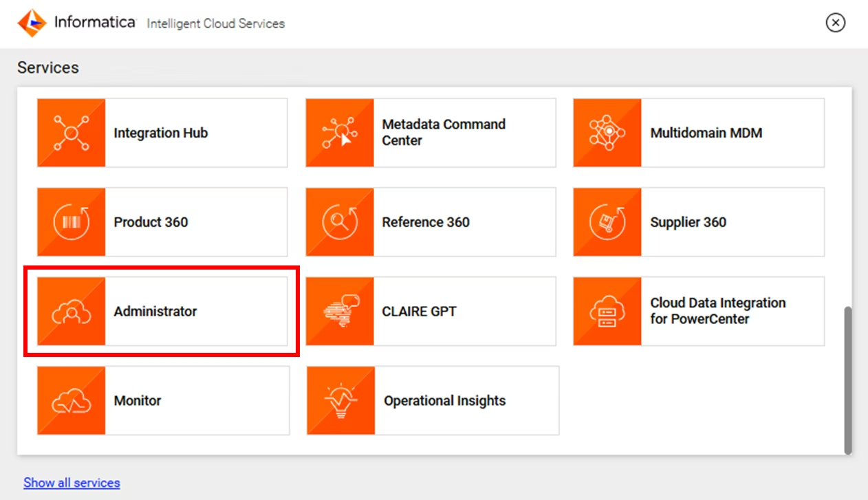This screenshot has height=500, width=868.
Task: Click the Operational Insights lightbulb icon
Action: [x=341, y=400]
